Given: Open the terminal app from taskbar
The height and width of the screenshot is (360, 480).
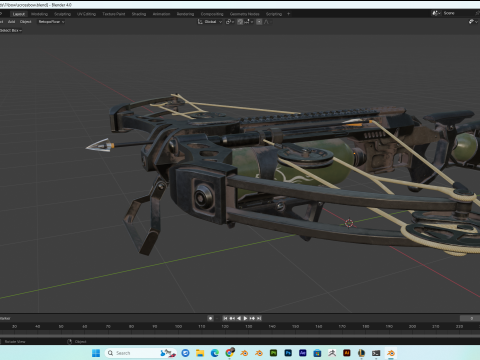Looking at the screenshot, I should coord(376,353).
